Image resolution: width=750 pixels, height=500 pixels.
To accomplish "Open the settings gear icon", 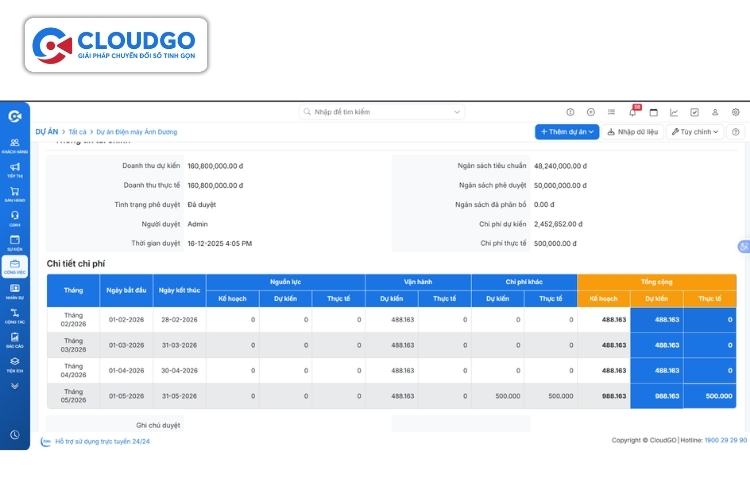I will point(736,112).
